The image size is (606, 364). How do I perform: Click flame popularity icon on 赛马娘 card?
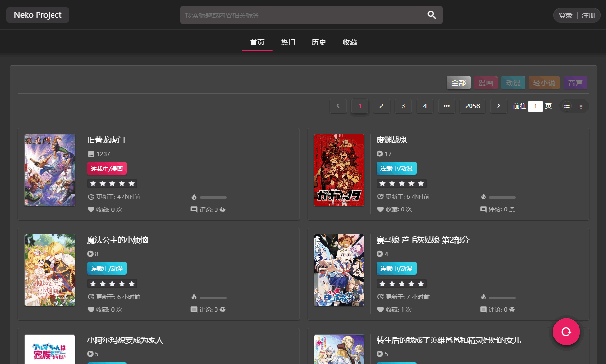[484, 297]
